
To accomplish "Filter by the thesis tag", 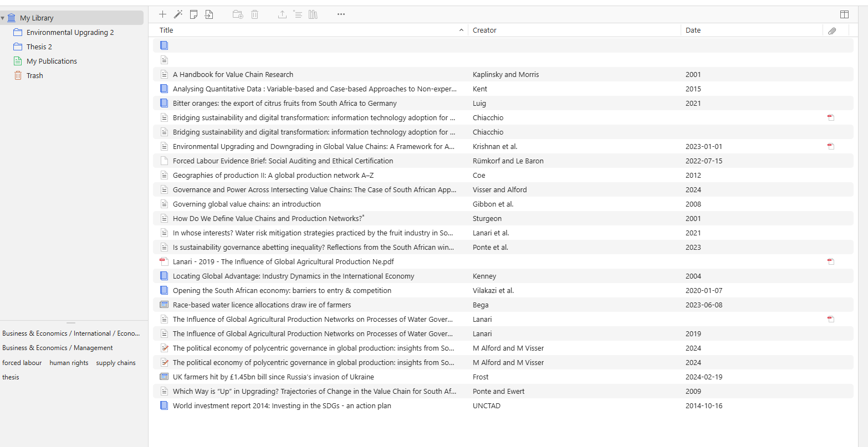I will tap(11, 377).
